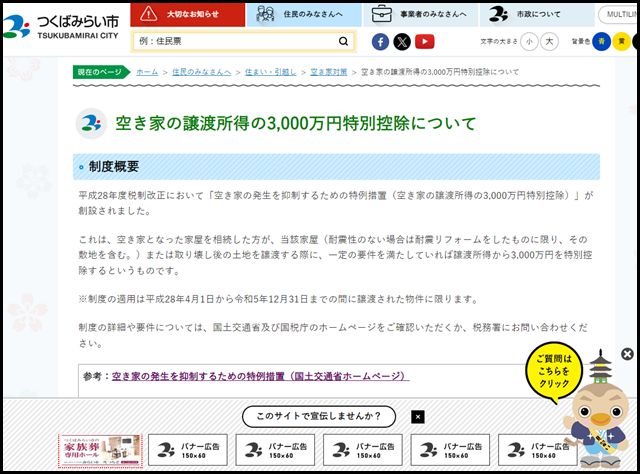
Task: Click このサイトで宣伝しませんか？ button
Action: pos(319,416)
